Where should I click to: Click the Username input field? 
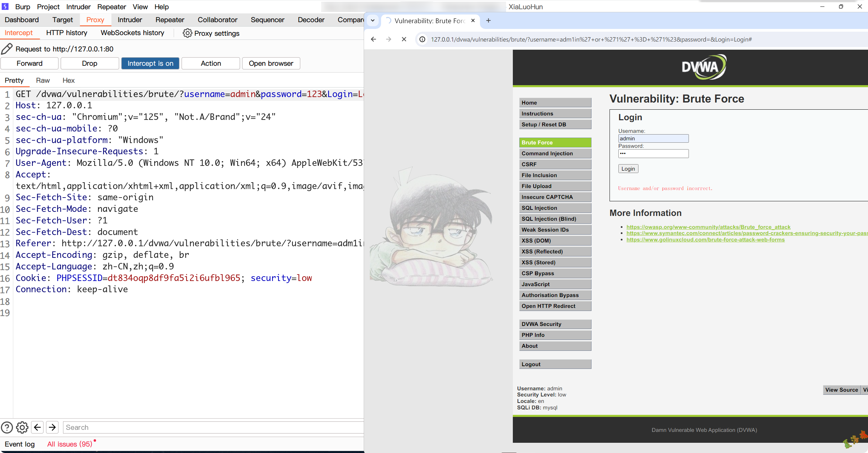(653, 138)
